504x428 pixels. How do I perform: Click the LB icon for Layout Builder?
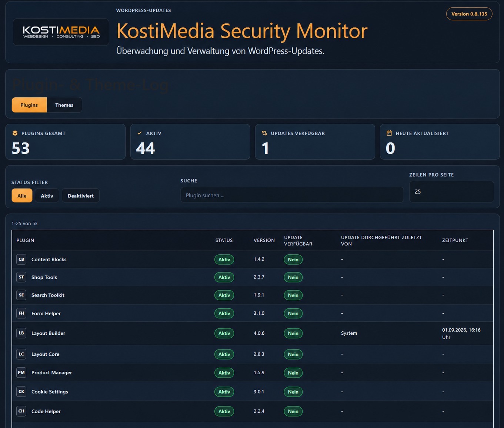21,333
